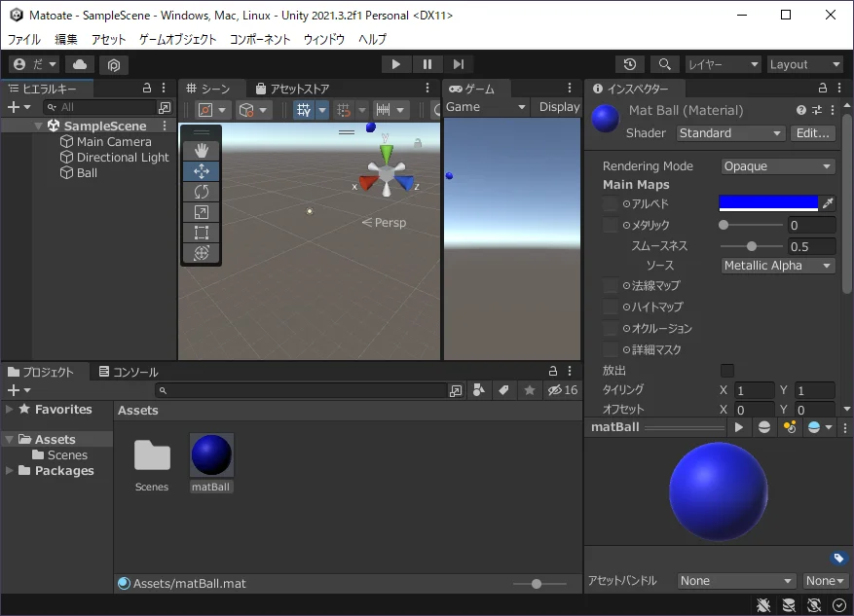Open the file menu

point(24,39)
